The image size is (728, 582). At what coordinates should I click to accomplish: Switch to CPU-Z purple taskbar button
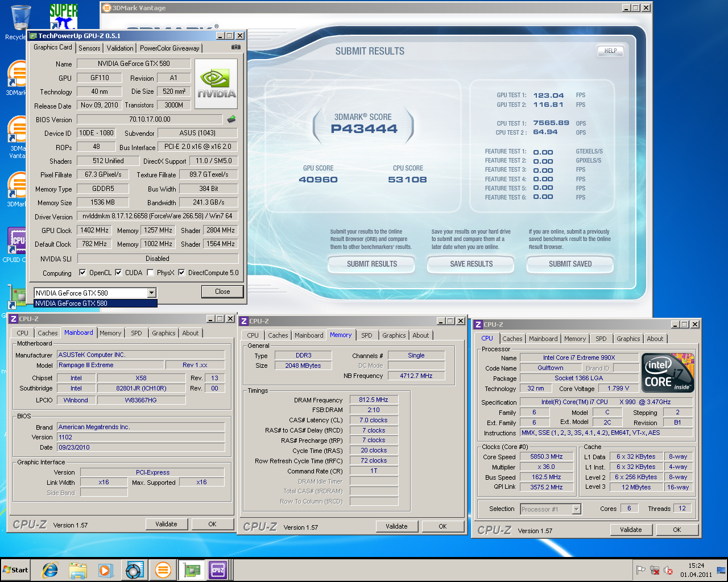(218, 570)
